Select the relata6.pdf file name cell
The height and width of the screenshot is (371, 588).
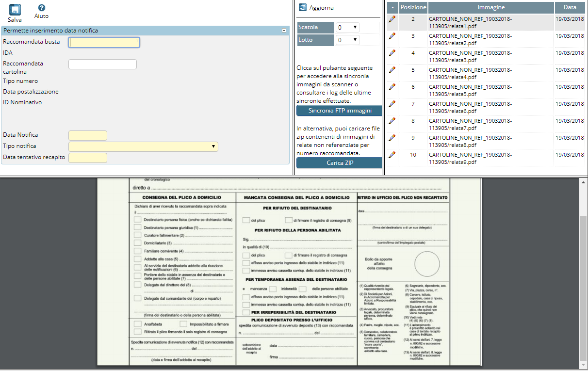point(491,108)
